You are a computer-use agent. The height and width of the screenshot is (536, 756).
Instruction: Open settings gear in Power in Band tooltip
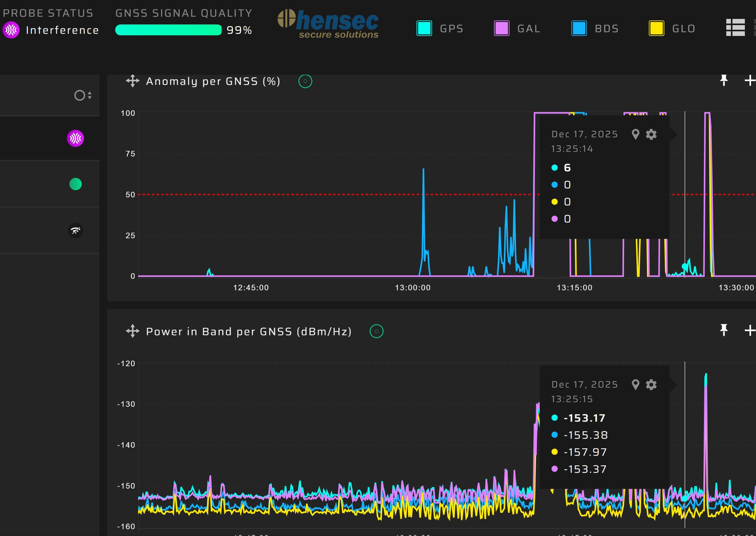point(651,384)
